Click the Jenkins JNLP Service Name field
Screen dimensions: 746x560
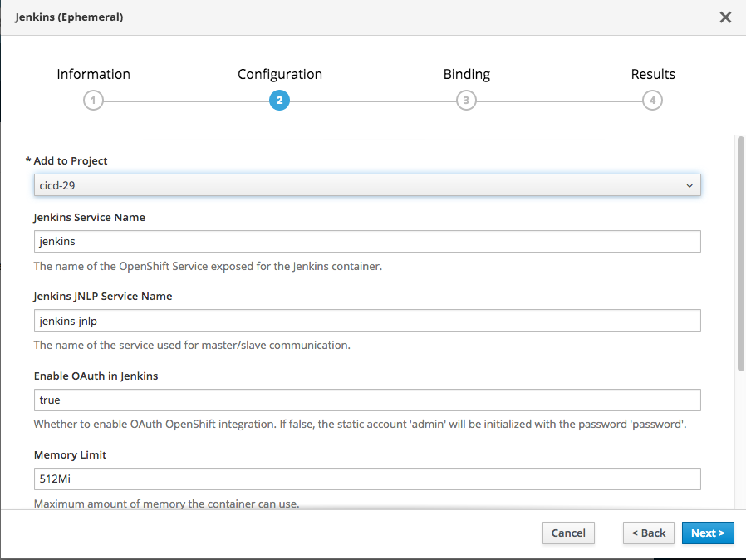[367, 321]
